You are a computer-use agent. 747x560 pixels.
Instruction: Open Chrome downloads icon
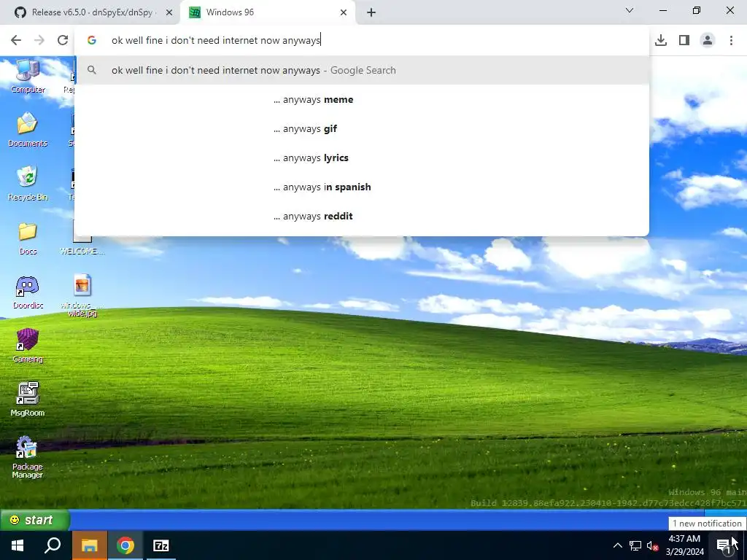[x=661, y=40]
